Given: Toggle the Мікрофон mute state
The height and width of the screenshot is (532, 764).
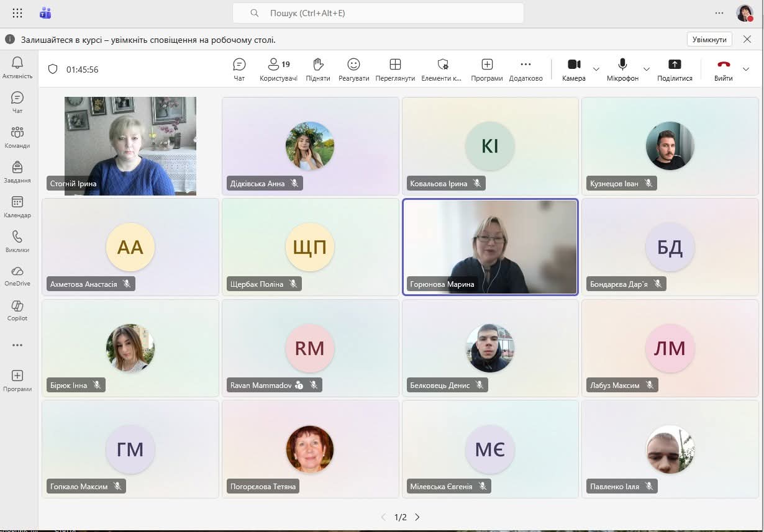Looking at the screenshot, I should click(622, 69).
